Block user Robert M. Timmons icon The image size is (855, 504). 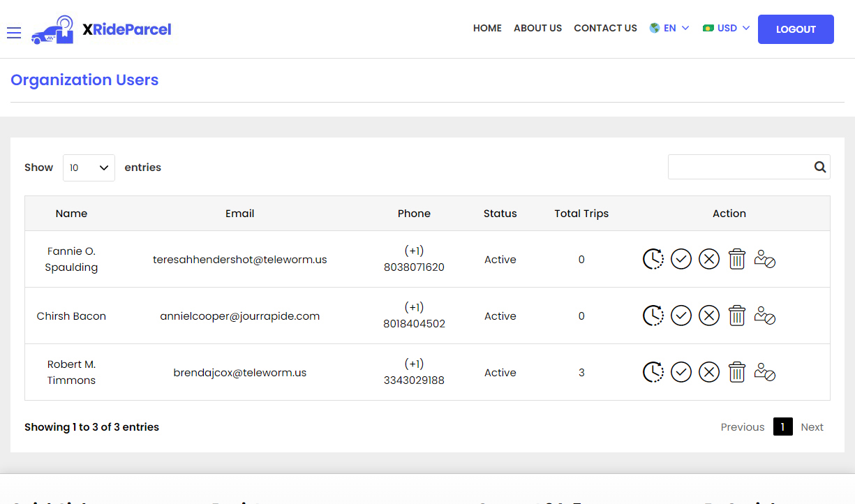pos(765,372)
